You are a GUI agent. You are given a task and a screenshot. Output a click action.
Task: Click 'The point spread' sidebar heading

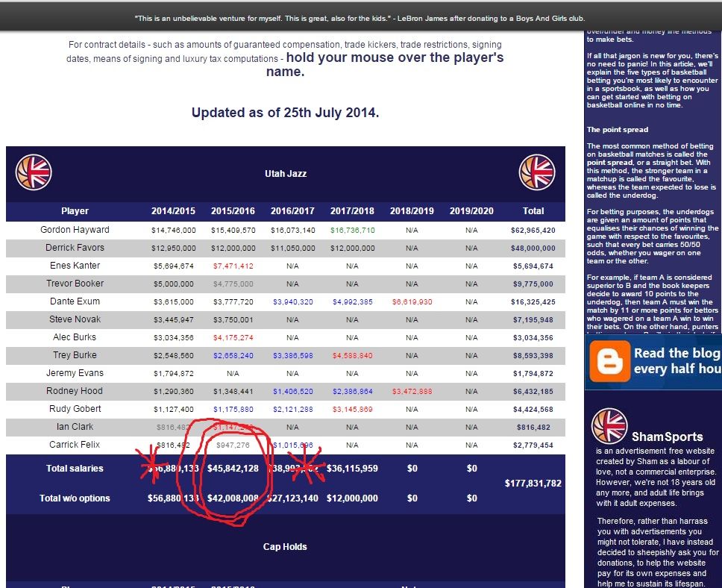pyautogui.click(x=618, y=130)
